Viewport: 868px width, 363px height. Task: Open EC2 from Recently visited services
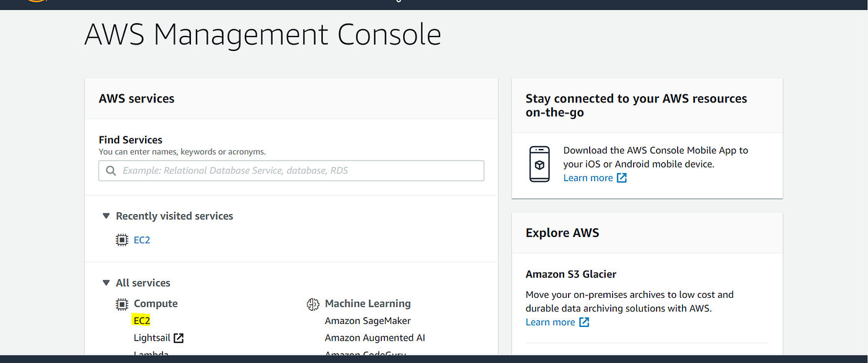coord(142,240)
